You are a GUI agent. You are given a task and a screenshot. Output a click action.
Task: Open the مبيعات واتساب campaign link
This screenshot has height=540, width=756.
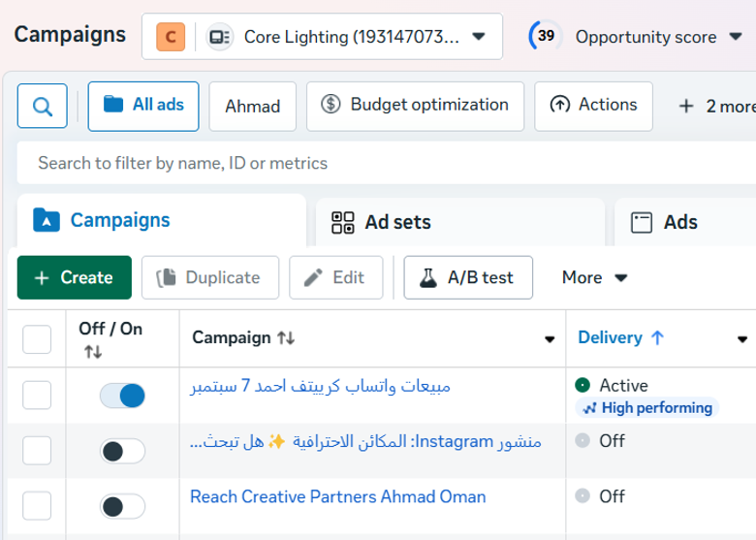[320, 386]
